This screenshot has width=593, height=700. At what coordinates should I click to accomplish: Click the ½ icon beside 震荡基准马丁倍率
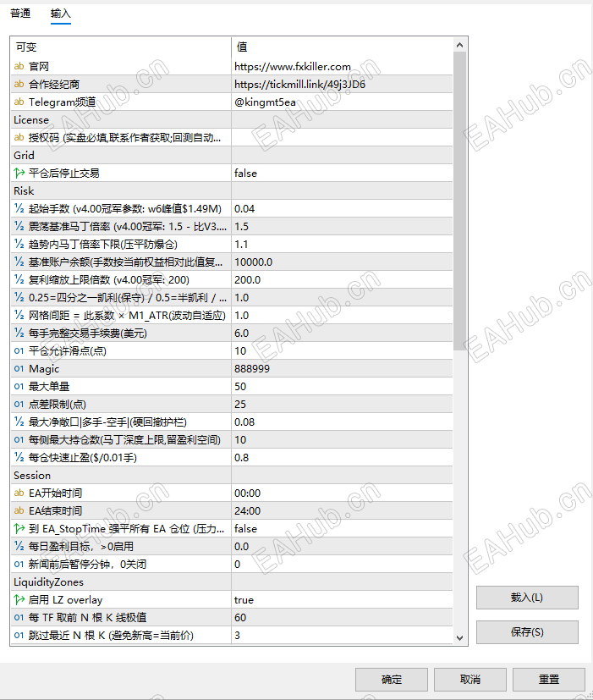19,227
